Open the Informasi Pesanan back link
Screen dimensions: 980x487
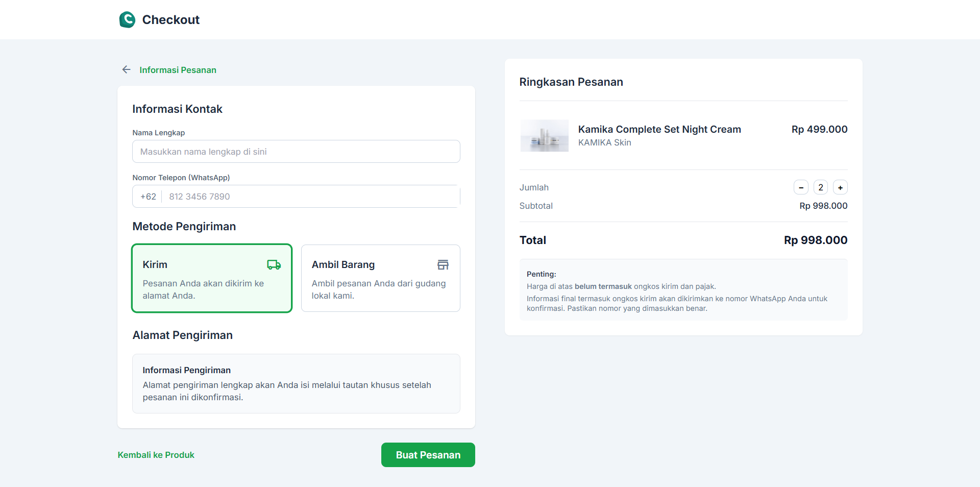178,70
